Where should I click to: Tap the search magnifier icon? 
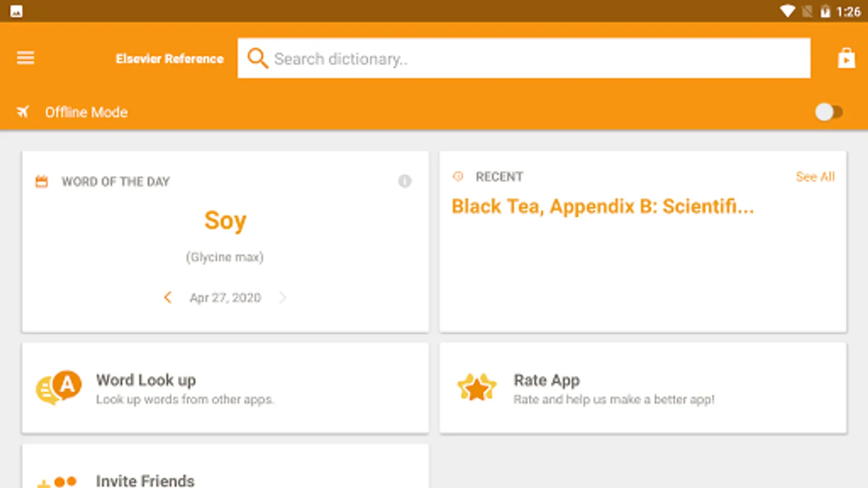pyautogui.click(x=257, y=58)
